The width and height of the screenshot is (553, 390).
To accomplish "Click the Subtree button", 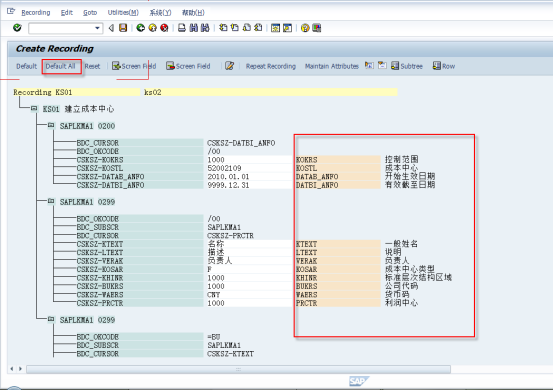I will pyautogui.click(x=407, y=66).
